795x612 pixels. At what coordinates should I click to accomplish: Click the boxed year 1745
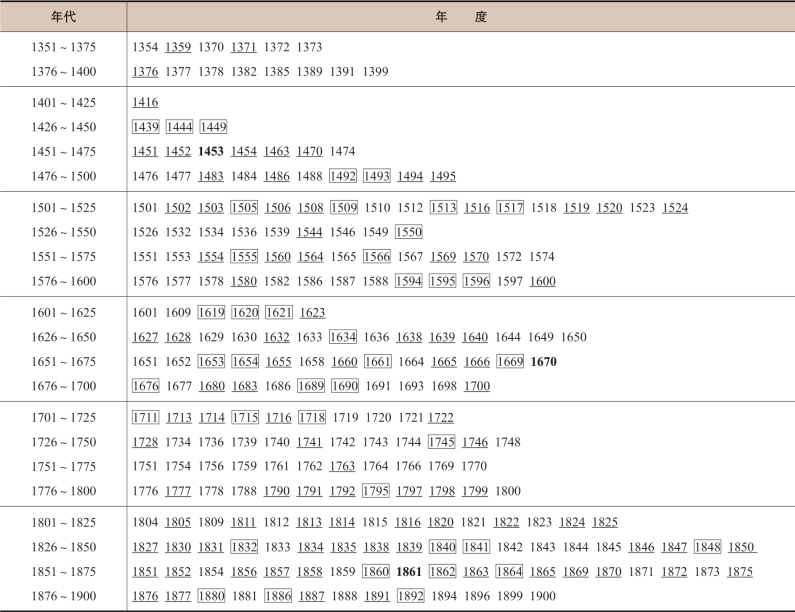pos(442,442)
